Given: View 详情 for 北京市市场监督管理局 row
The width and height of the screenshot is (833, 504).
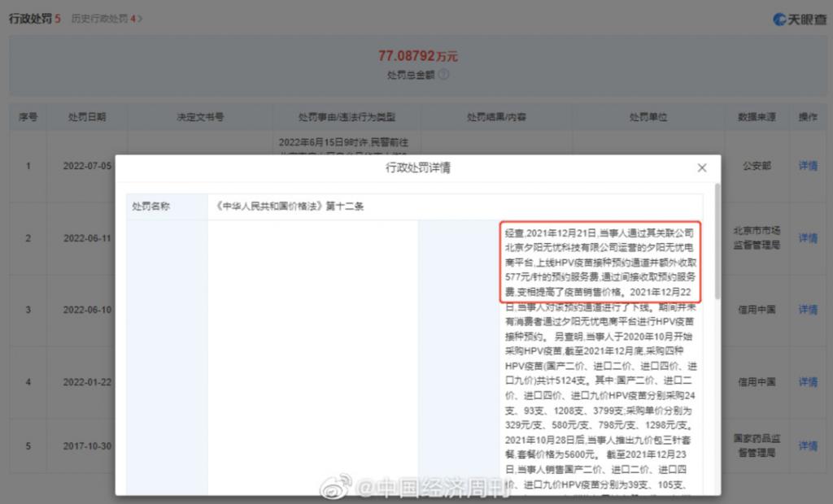Looking at the screenshot, I should [807, 238].
